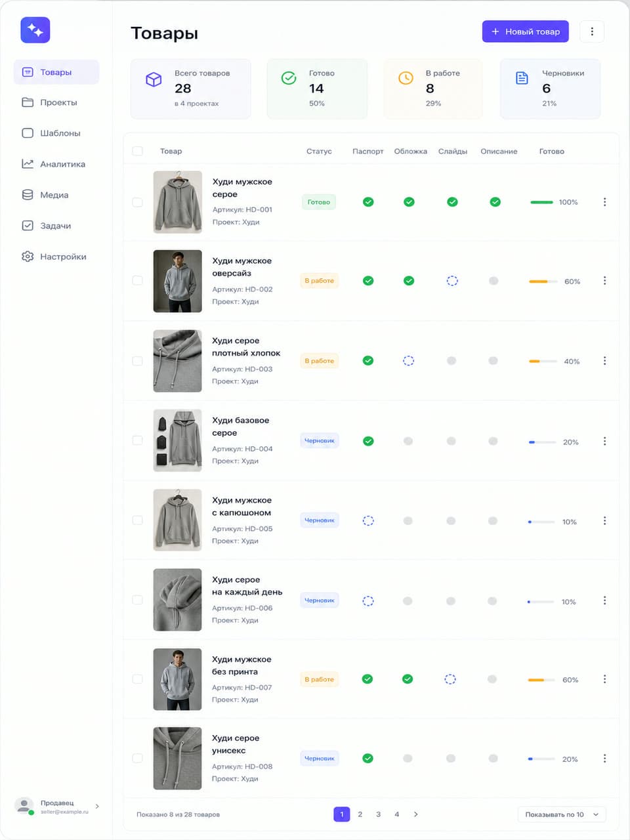Click pending Слайды status icon for HD-002
This screenshot has width=630, height=840.
pos(452,281)
